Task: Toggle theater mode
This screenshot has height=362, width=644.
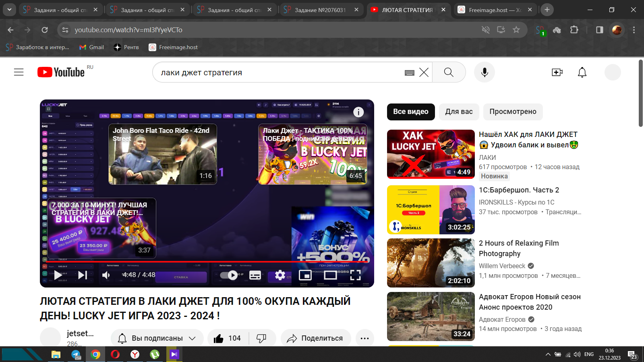Action: (330, 275)
